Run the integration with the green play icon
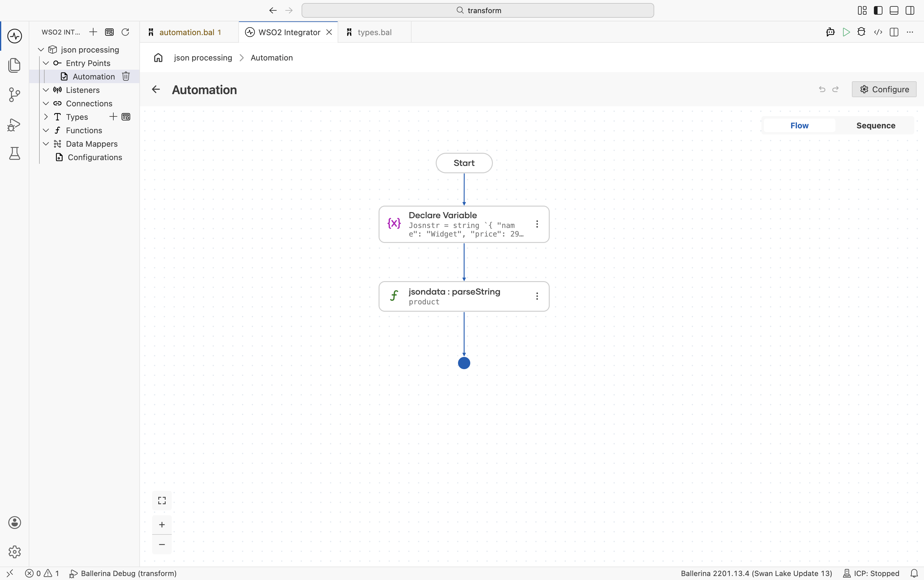The width and height of the screenshot is (924, 580). point(846,32)
